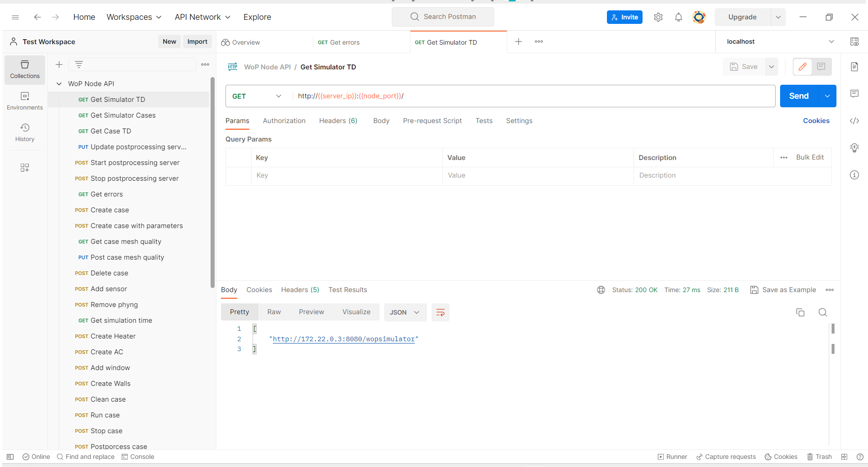Open the settings gear icon

[658, 17]
